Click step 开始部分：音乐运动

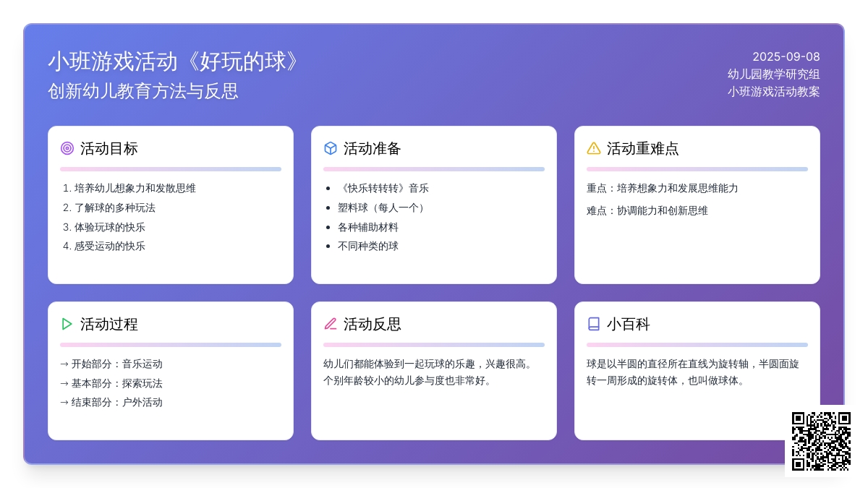[x=111, y=364]
